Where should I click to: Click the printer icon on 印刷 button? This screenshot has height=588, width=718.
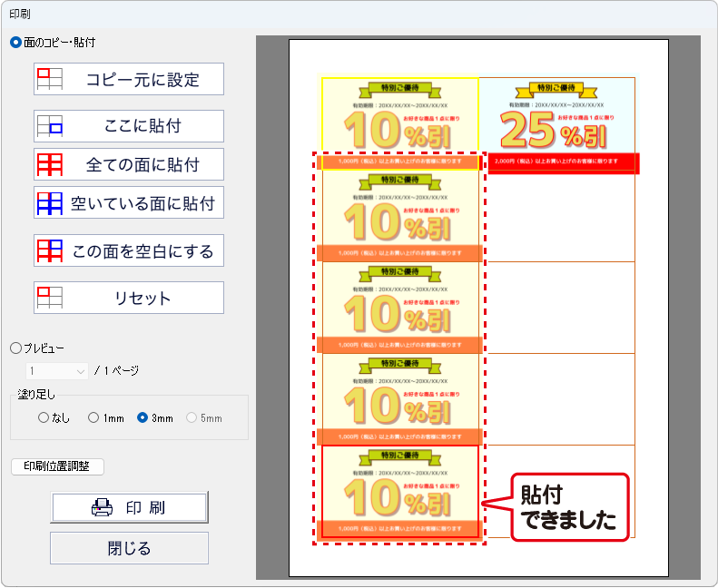click(103, 508)
